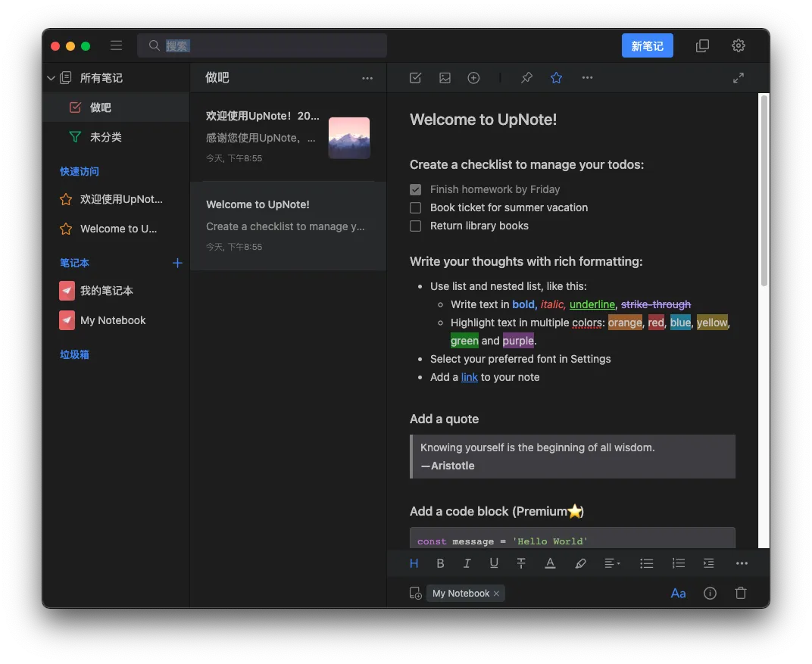
Task: Click the mountain thumbnail of first note
Action: 349,138
